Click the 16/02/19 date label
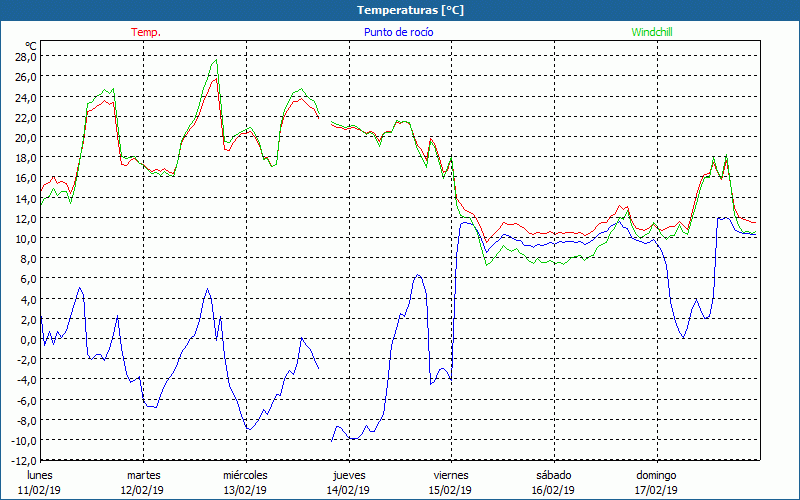Screen dimensions: 800x500 tap(553, 490)
